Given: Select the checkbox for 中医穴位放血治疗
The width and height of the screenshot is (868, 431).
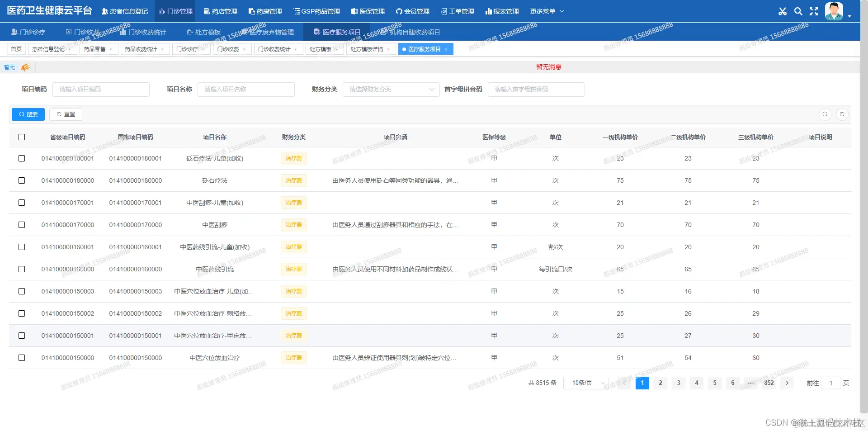Looking at the screenshot, I should tap(22, 358).
